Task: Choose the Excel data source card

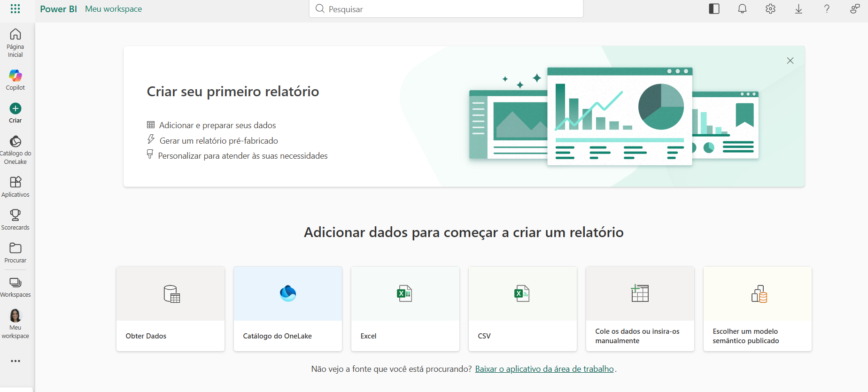Action: point(405,309)
